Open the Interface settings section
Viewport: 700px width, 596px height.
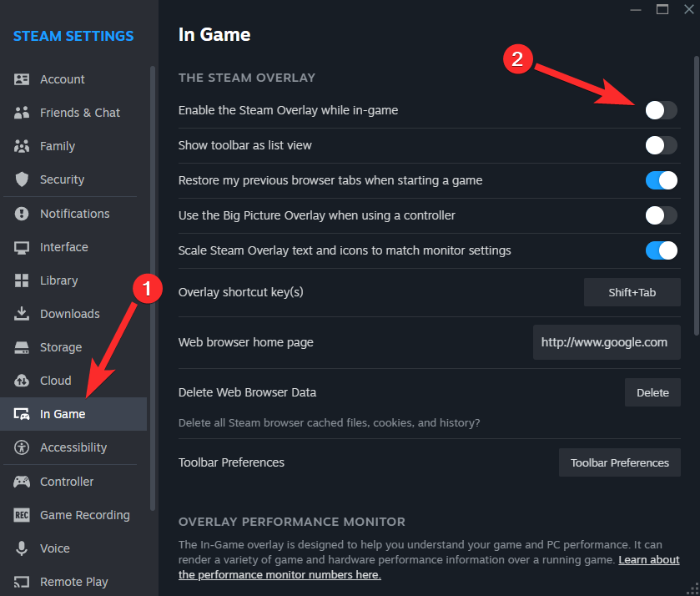click(63, 247)
